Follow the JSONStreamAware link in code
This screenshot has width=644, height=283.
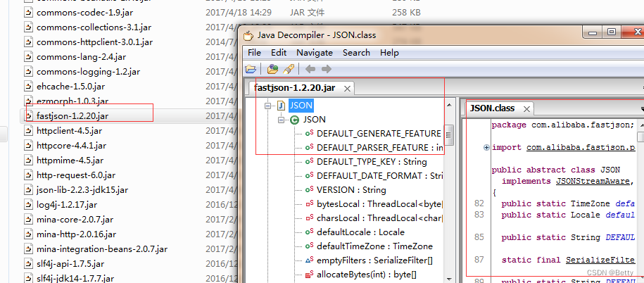click(592, 181)
